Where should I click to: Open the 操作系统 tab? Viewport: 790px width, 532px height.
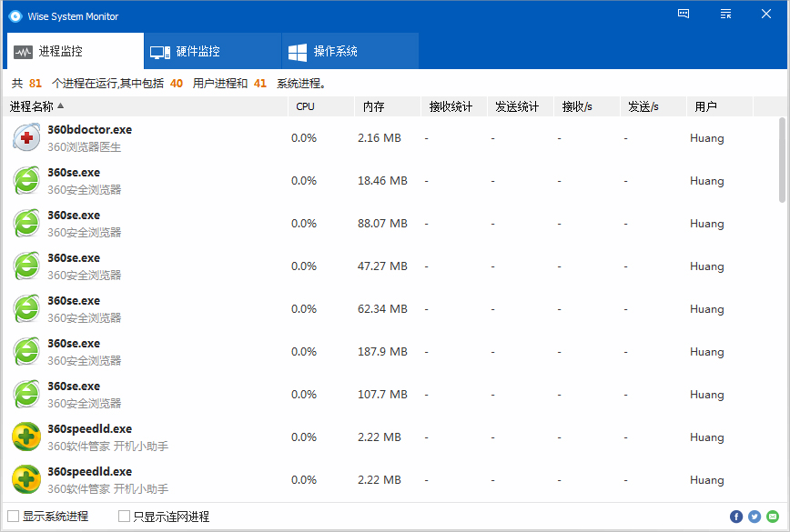[x=349, y=52]
